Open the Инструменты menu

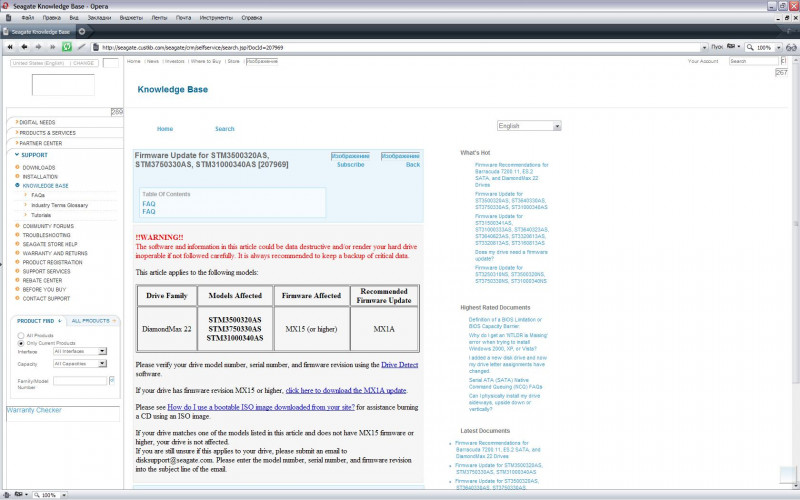(x=216, y=18)
